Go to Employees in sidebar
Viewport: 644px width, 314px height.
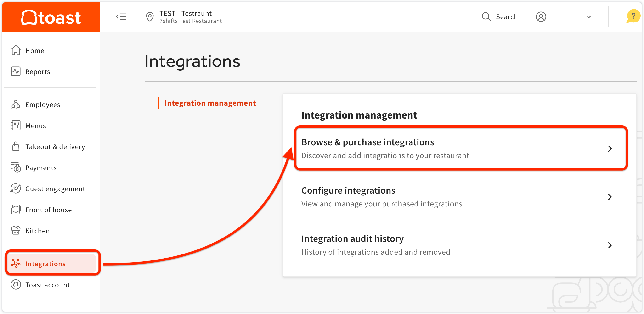point(43,105)
